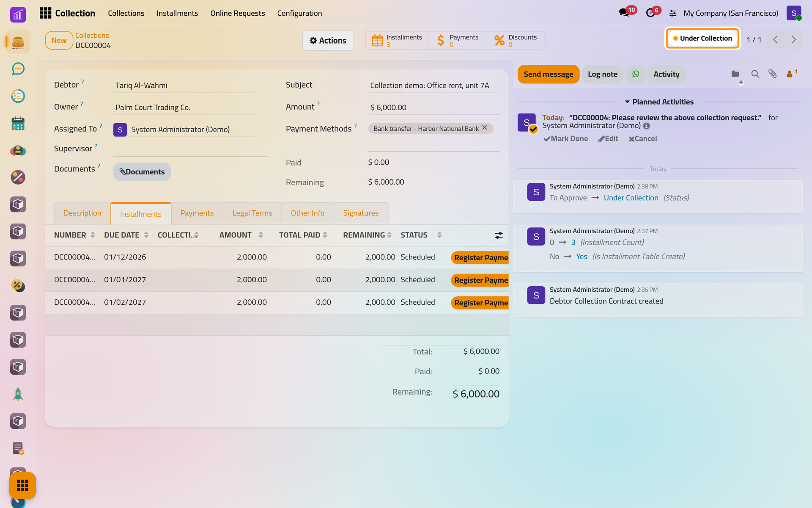The image size is (812, 508).
Task: Open the WhatsApp icon in the chatter
Action: 636,74
